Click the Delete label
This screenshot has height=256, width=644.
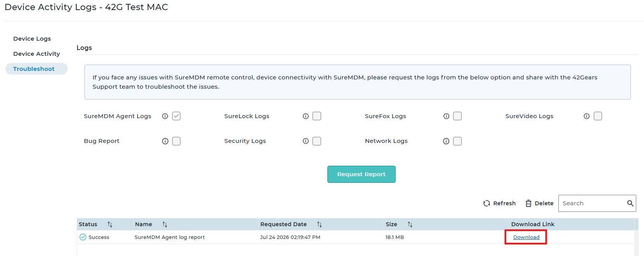pos(544,203)
